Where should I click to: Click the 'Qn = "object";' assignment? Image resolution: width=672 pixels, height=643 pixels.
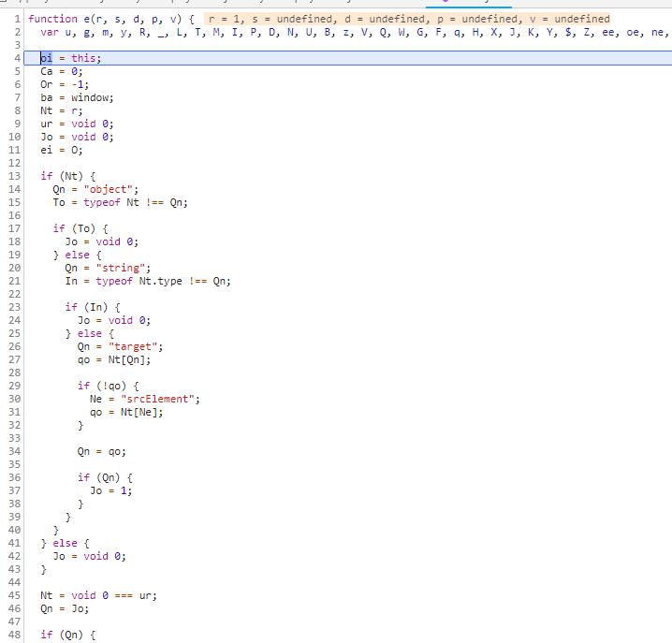click(x=95, y=189)
